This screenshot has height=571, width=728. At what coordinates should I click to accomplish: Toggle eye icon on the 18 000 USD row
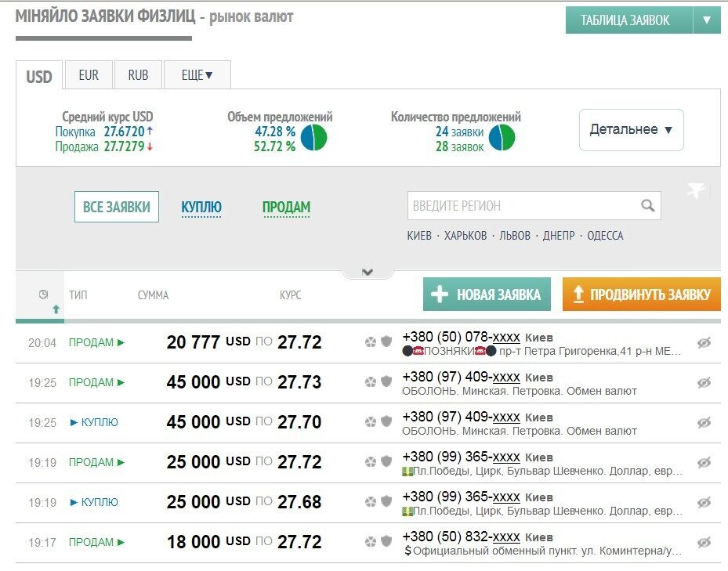click(704, 542)
